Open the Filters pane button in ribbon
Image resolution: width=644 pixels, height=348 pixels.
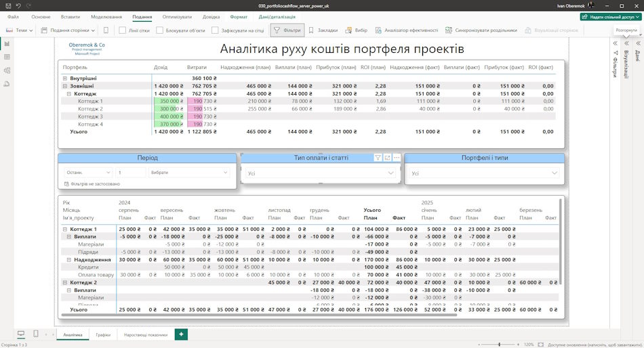pyautogui.click(x=287, y=30)
